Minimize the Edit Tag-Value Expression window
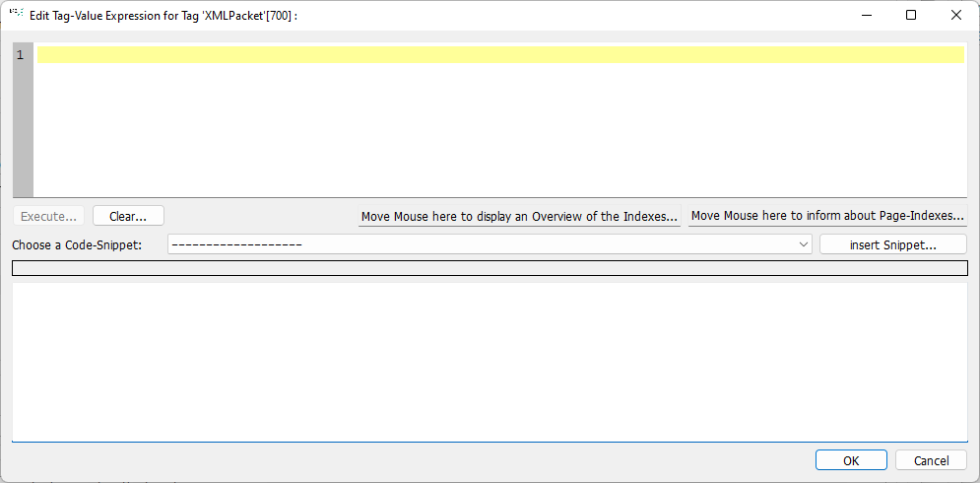 pos(867,15)
